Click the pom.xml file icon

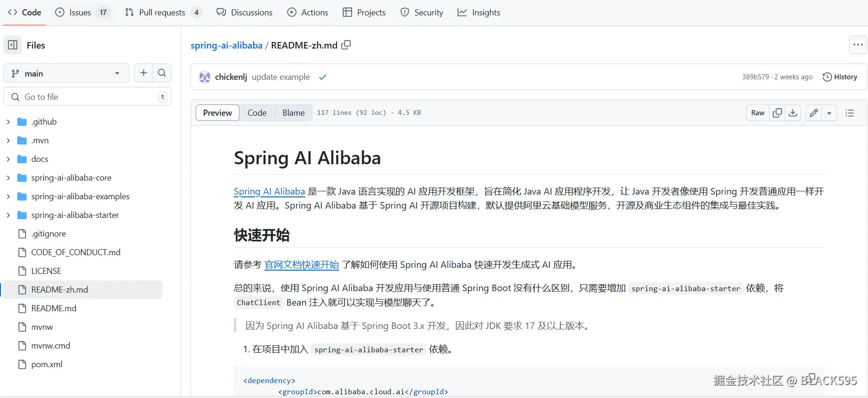pyautogui.click(x=22, y=364)
